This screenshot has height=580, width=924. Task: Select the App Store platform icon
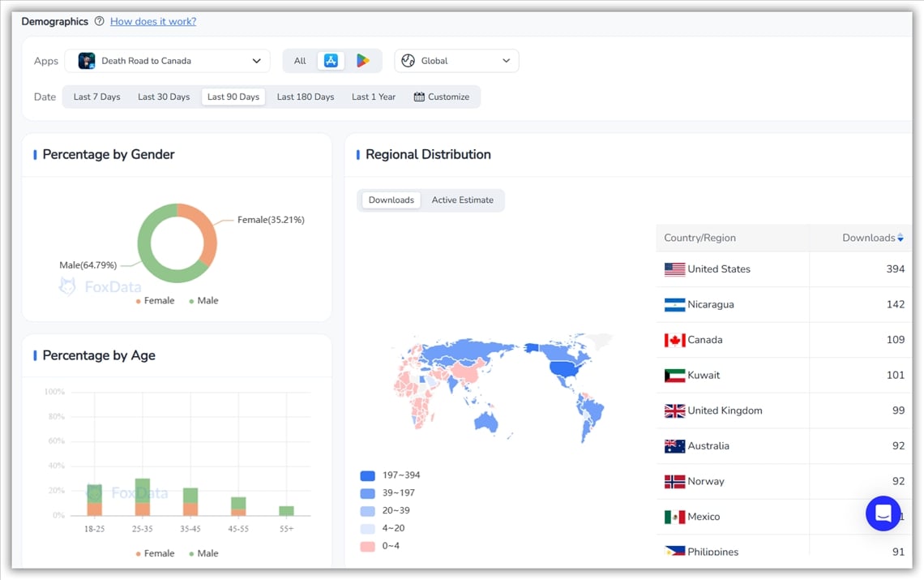331,61
